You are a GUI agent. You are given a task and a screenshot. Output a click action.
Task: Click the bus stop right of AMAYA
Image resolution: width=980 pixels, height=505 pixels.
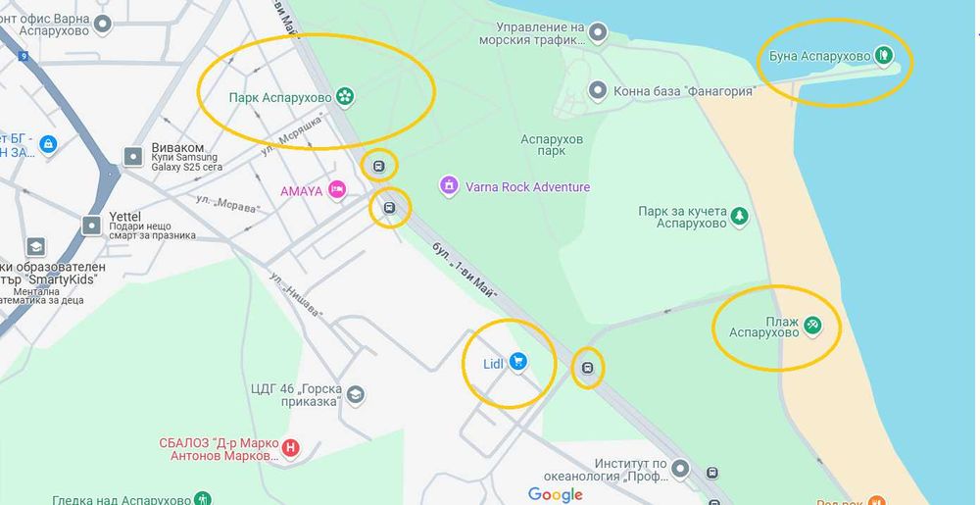click(389, 208)
